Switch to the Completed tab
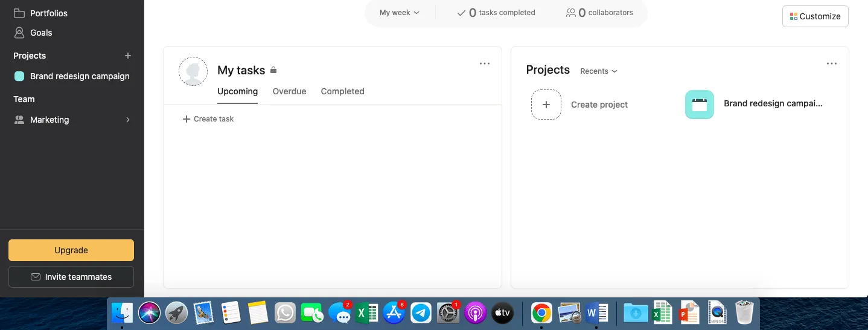The width and height of the screenshot is (868, 330). 342,91
